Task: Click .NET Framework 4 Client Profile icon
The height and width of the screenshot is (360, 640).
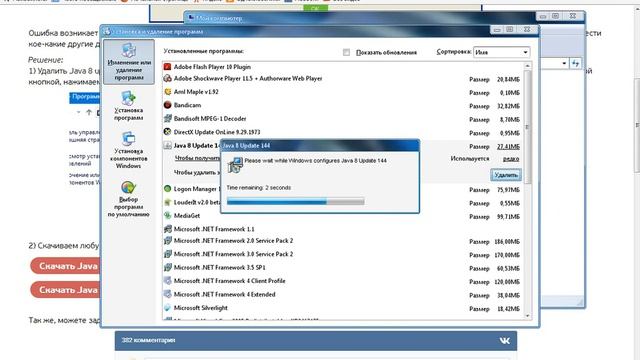Action: [x=167, y=281]
